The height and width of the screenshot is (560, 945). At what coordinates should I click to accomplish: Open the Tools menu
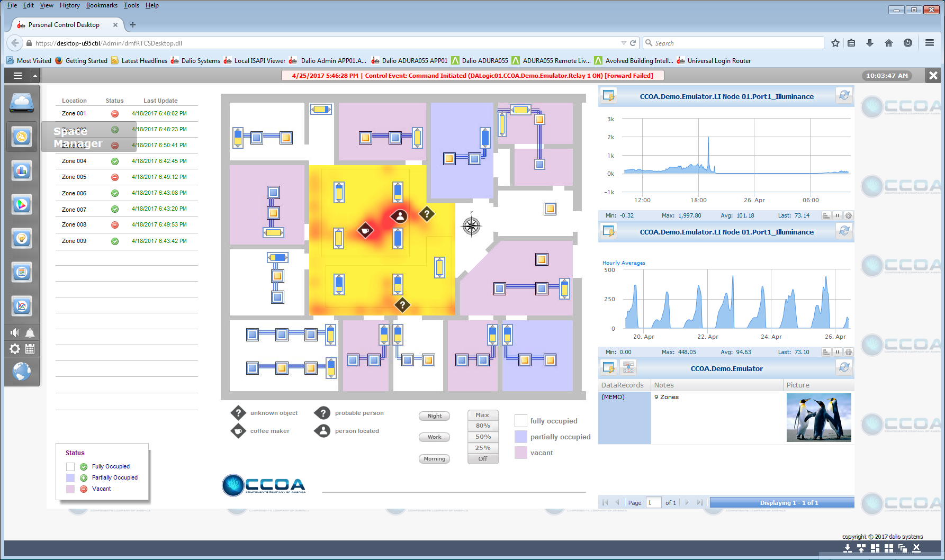tap(131, 5)
